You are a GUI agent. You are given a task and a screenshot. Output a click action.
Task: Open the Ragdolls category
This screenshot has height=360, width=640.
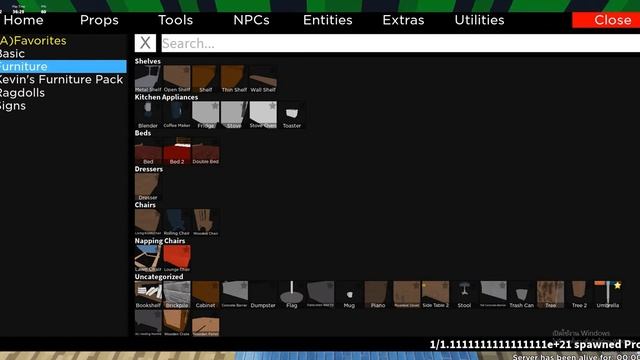63,93
